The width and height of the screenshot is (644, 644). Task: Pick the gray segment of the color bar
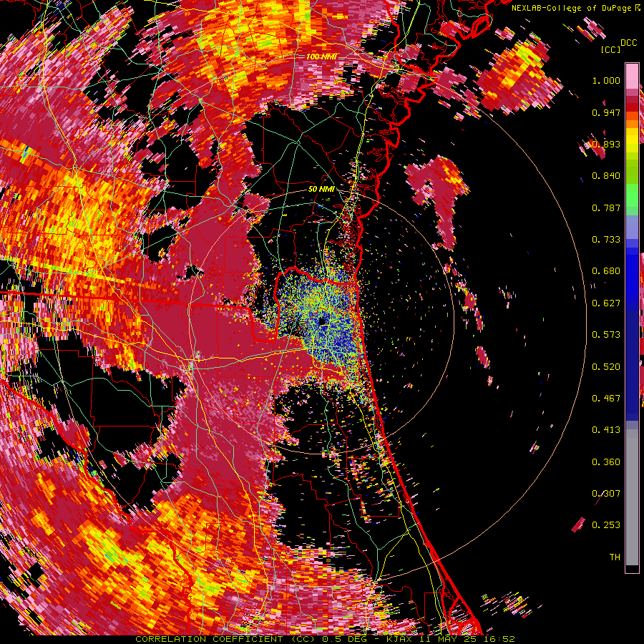(632, 497)
